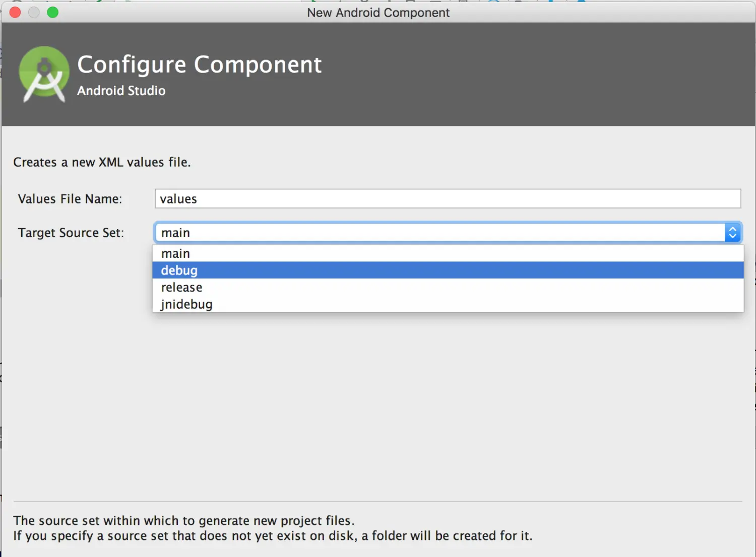Pick 'jnidebug' from the source set list
The width and height of the screenshot is (756, 557).
click(x=448, y=304)
